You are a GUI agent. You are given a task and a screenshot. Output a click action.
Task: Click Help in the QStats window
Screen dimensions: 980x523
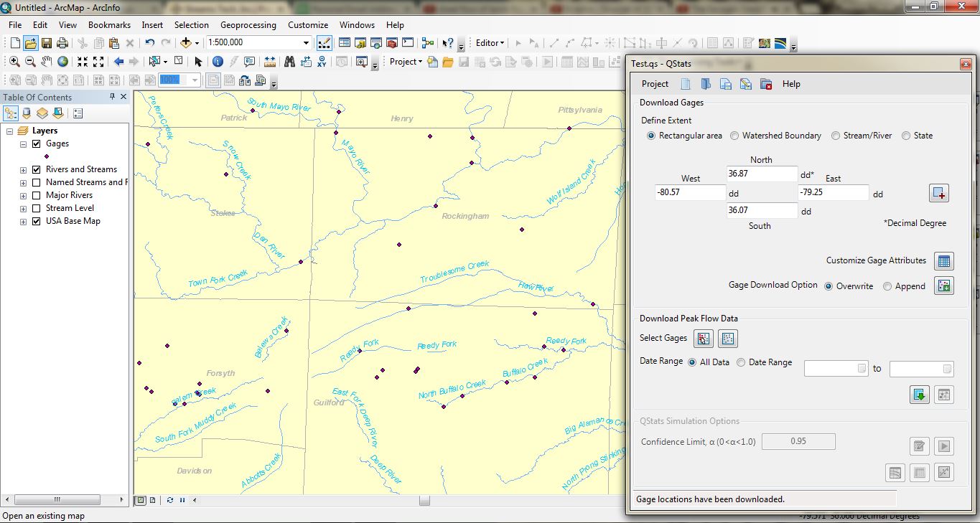(791, 84)
